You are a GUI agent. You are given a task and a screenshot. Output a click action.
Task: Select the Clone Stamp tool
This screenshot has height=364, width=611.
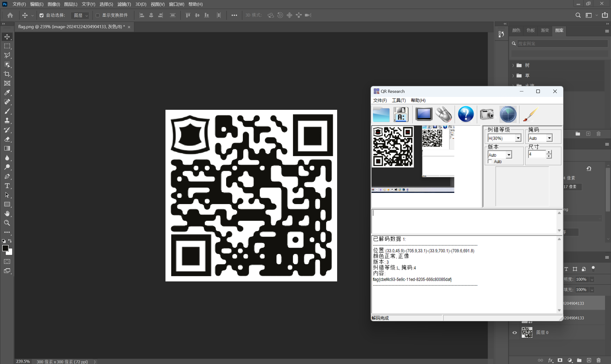point(7,121)
